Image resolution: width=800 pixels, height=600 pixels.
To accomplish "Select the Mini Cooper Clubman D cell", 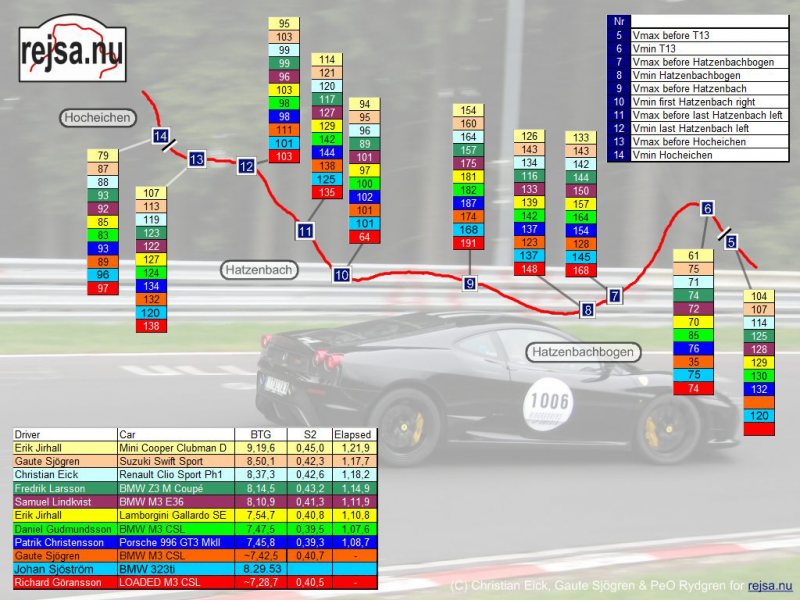I will (176, 448).
